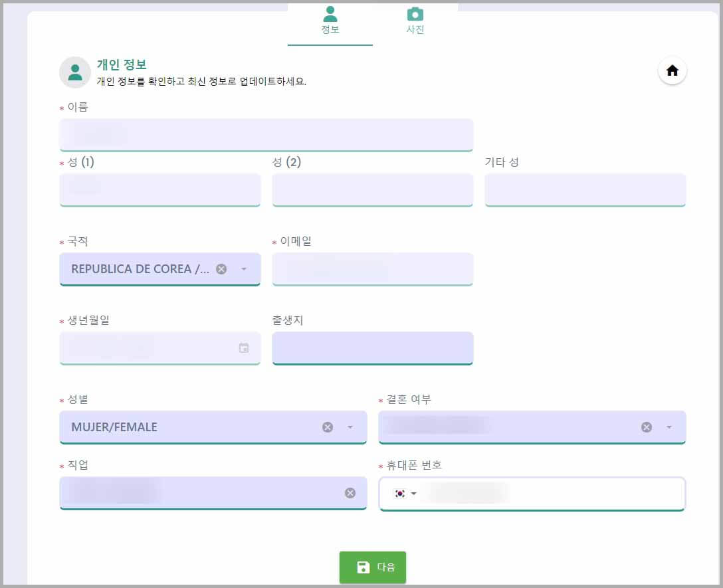Clear the 결혼 여부 selection with the X
The height and width of the screenshot is (588, 723).
click(x=645, y=427)
